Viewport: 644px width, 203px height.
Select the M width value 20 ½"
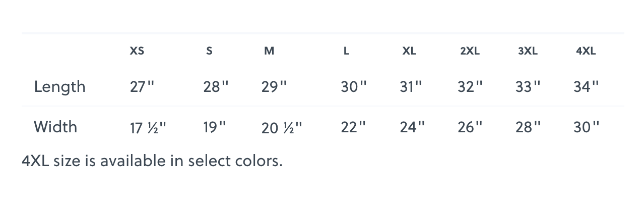tap(281, 128)
